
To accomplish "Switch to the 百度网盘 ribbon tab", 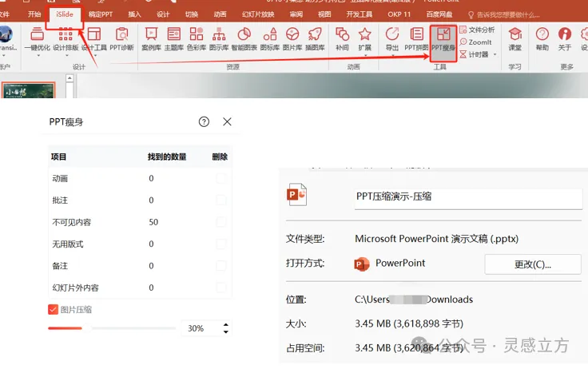I will click(439, 14).
